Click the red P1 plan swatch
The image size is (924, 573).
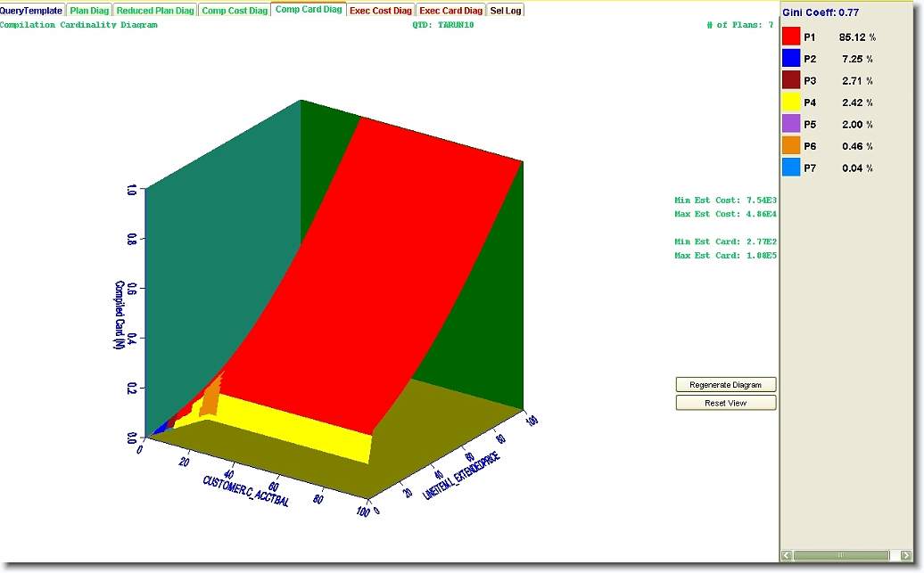pyautogui.click(x=791, y=37)
